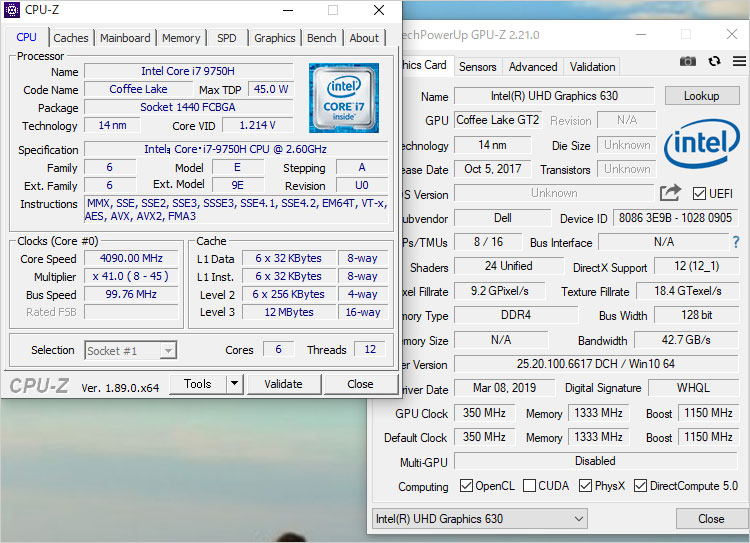Click the CPU-Z app icon in title bar
The image size is (750, 543).
click(x=11, y=10)
